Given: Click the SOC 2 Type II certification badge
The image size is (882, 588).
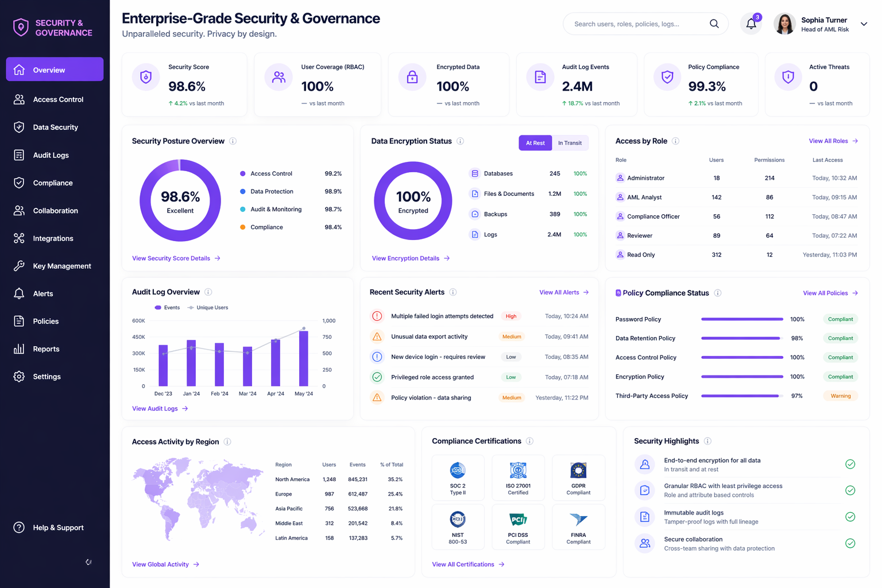Looking at the screenshot, I should (x=458, y=478).
